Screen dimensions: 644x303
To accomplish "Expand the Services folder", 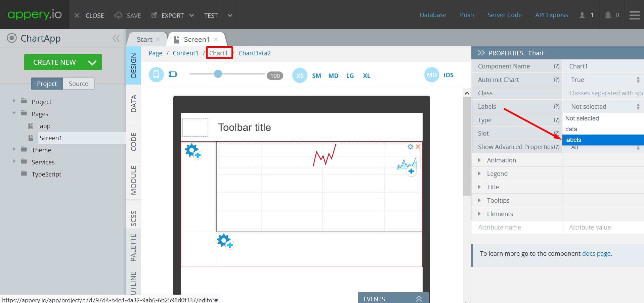I will (14, 161).
